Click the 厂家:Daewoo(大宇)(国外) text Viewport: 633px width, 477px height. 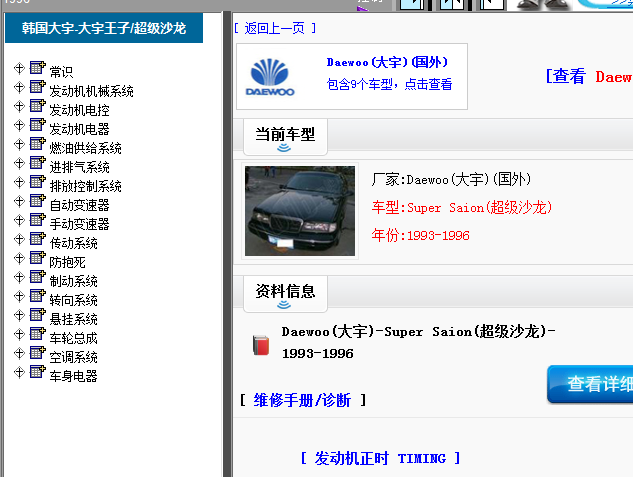point(451,179)
